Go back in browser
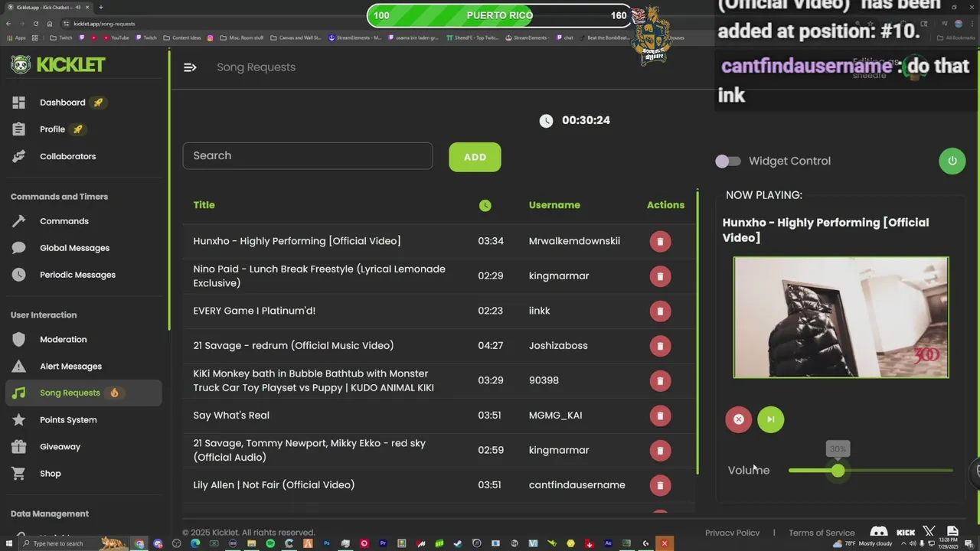 [x=8, y=24]
